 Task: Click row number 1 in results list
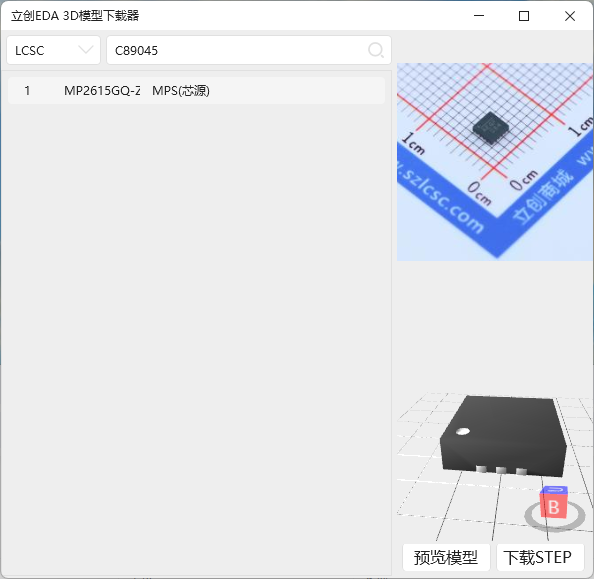(27, 91)
